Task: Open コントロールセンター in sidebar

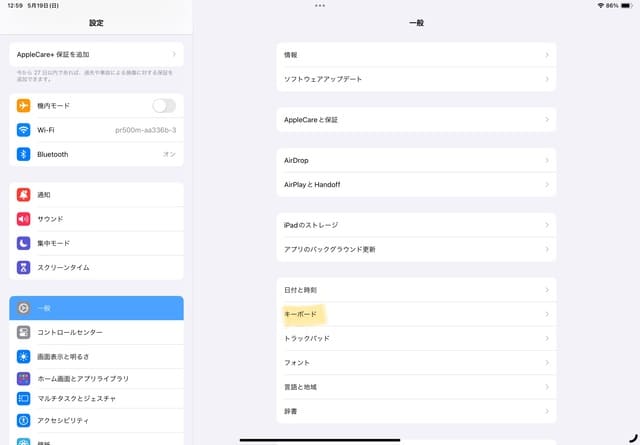Action: pos(96,332)
